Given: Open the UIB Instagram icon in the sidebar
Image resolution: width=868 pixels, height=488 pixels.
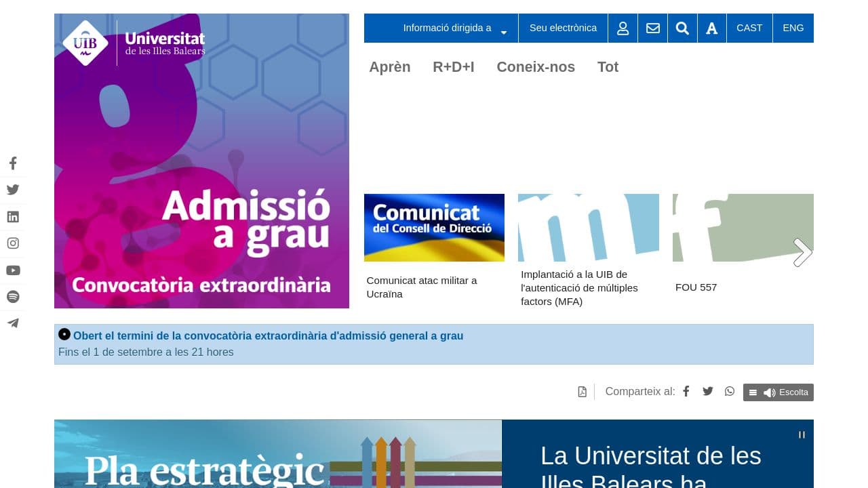Looking at the screenshot, I should pos(13,243).
